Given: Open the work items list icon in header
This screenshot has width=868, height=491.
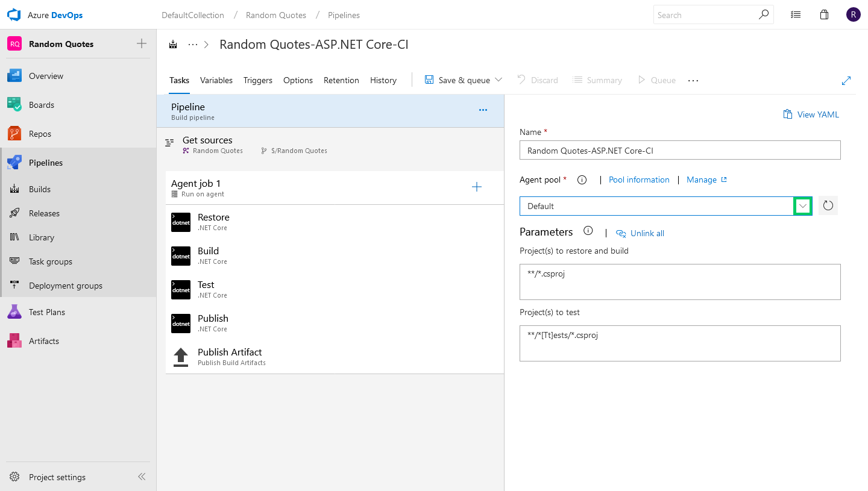Looking at the screenshot, I should click(796, 15).
